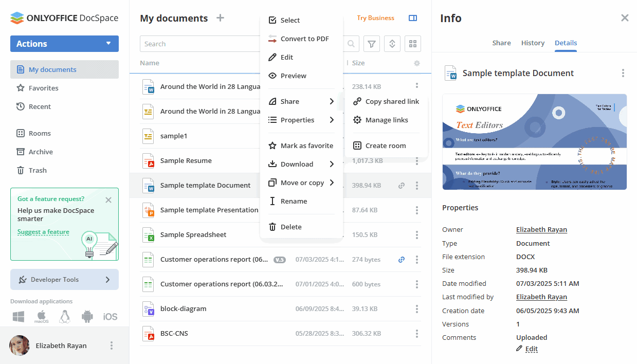The height and width of the screenshot is (364, 637).
Task: Open three-dot menu for block-diagram row
Action: [x=417, y=309]
